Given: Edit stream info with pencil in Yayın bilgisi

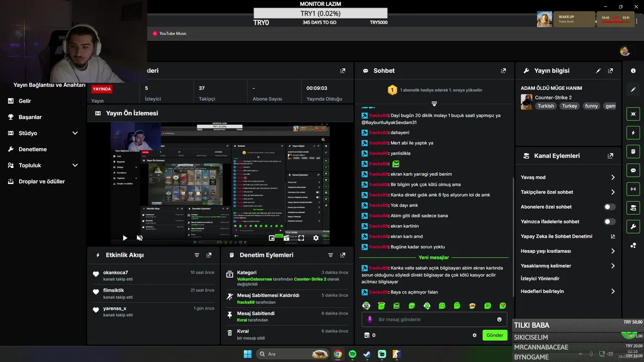Looking at the screenshot, I should click(x=598, y=71).
